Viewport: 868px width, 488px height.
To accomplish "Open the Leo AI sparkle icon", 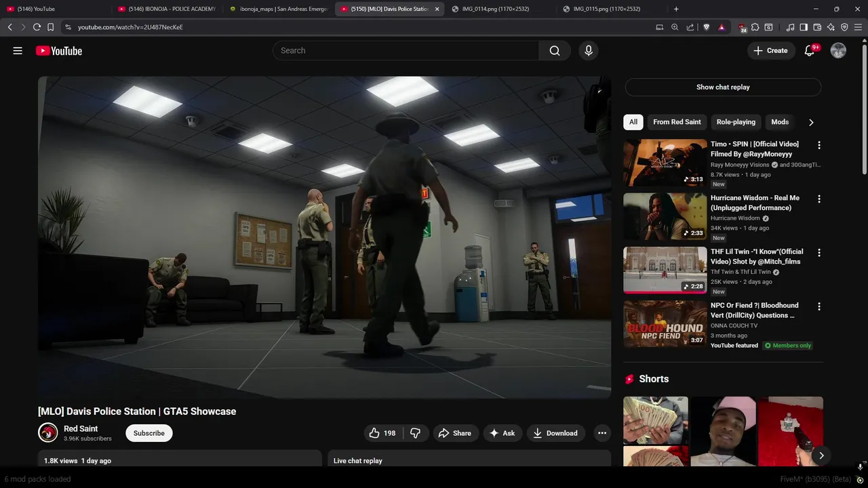I will pyautogui.click(x=831, y=27).
